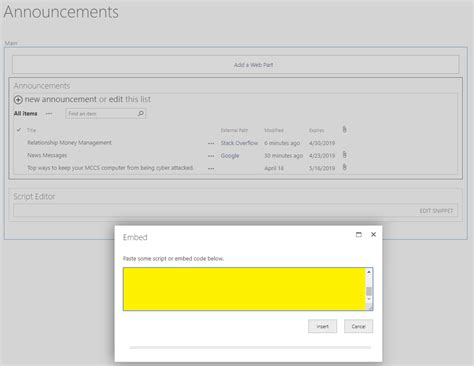The height and width of the screenshot is (366, 474).
Task: Click the embed textarea scrollbar thumb
Action: coord(369,291)
